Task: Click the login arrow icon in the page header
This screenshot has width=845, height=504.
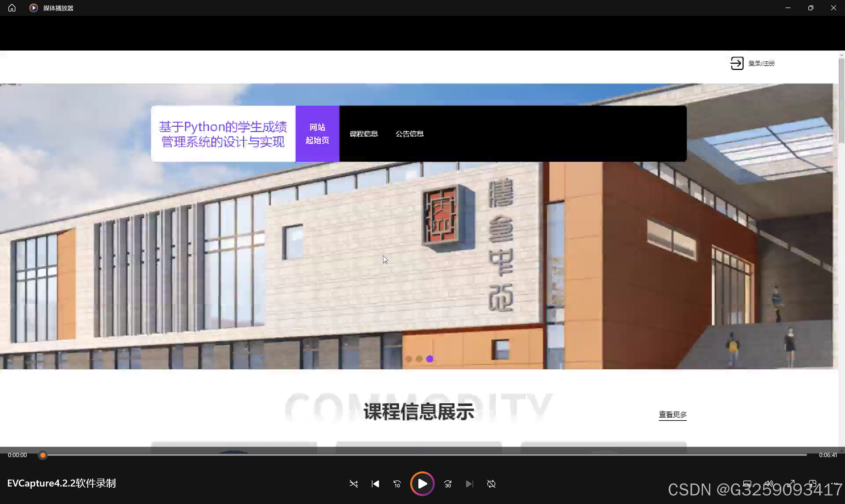Action: pos(737,63)
